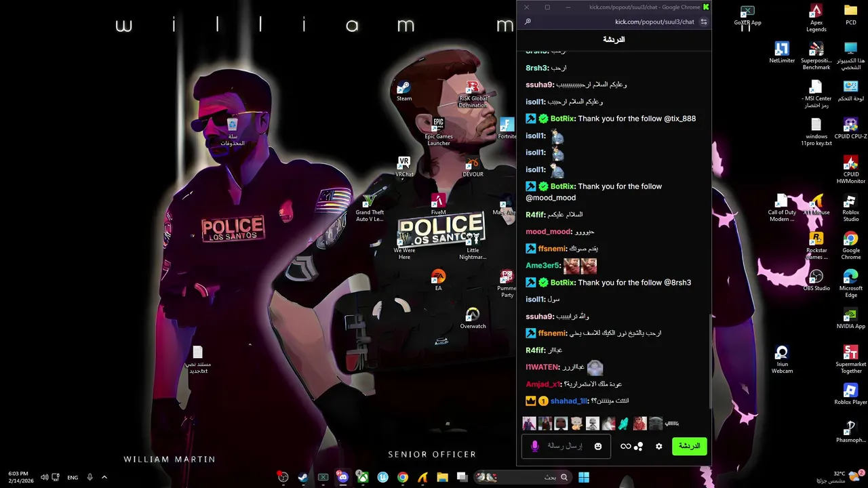Launch Roblox Player desktop shortcut
The image size is (868, 488).
tap(850, 394)
